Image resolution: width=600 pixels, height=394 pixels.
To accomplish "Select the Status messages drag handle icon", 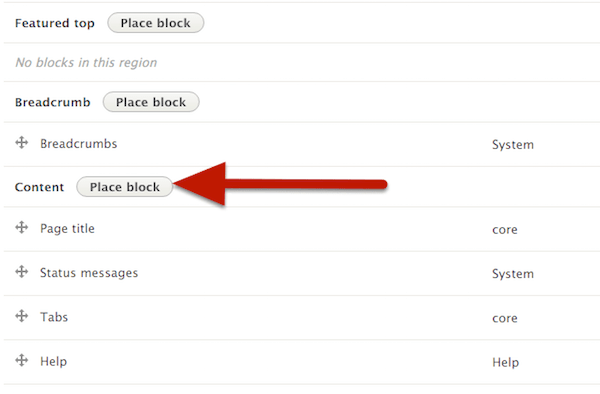I will tap(22, 272).
